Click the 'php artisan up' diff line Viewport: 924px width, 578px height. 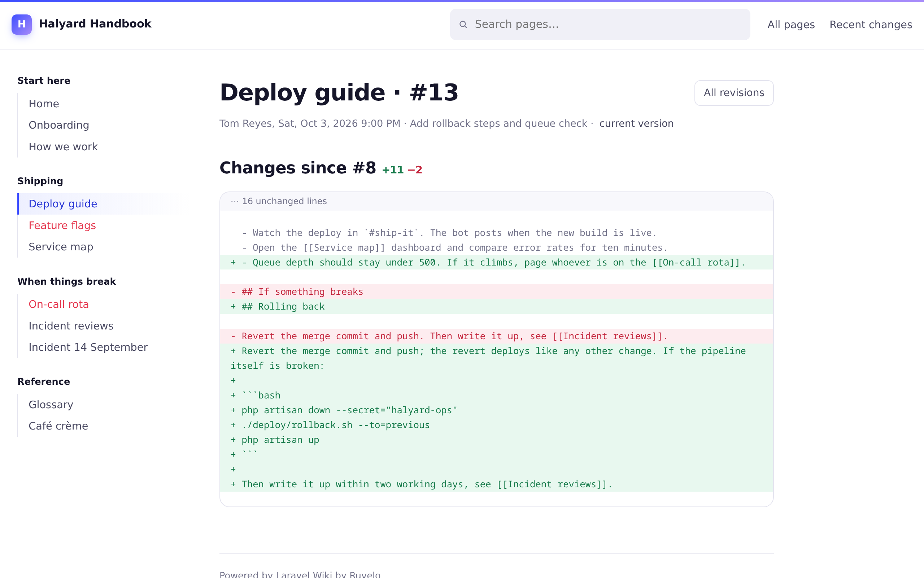[x=496, y=440]
